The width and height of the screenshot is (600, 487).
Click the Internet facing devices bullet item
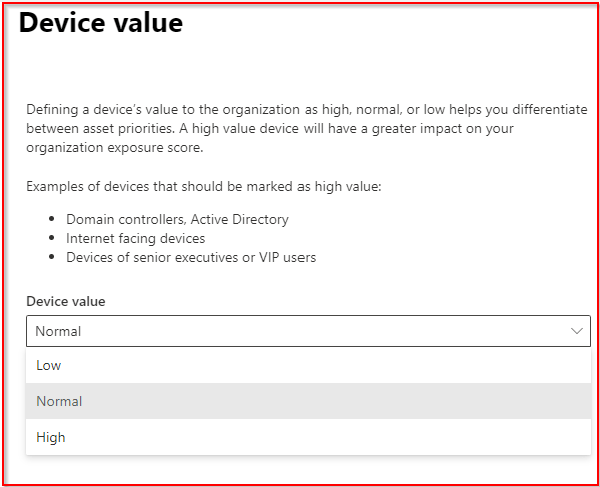[135, 238]
